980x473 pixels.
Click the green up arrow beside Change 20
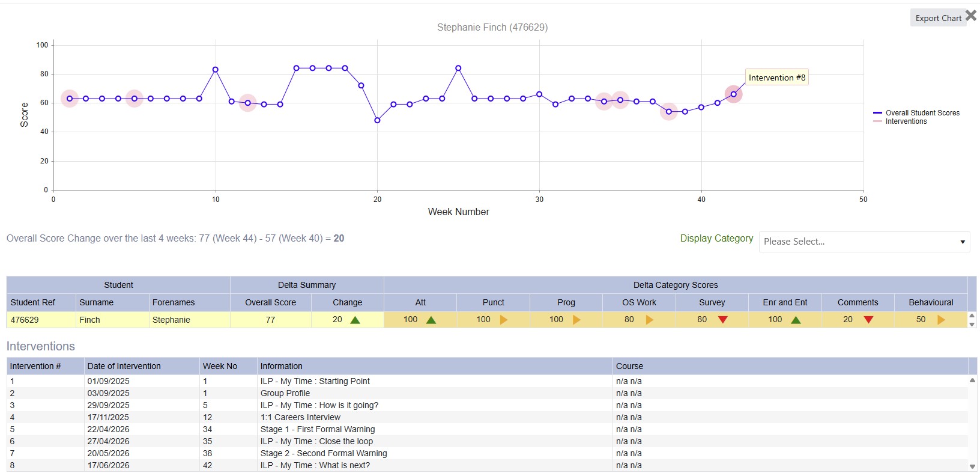click(355, 320)
